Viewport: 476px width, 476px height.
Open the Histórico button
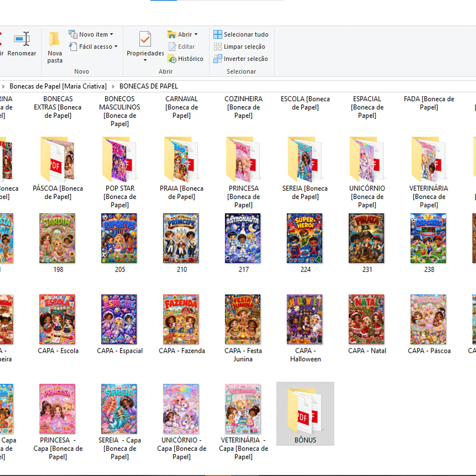(x=186, y=59)
